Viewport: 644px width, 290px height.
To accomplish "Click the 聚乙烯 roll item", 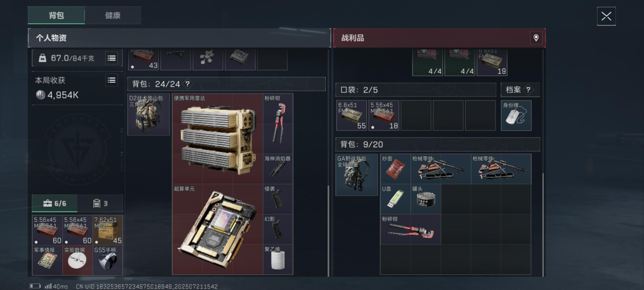I will coord(278,259).
